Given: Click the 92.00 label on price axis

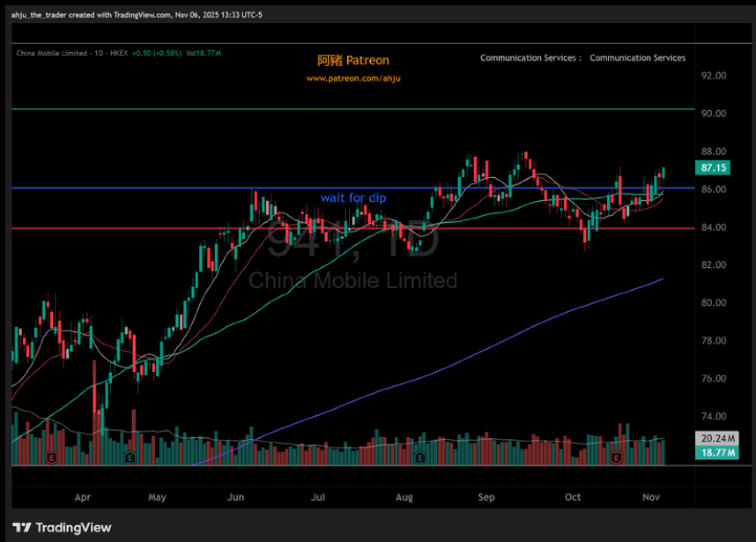Looking at the screenshot, I should pyautogui.click(x=713, y=76).
